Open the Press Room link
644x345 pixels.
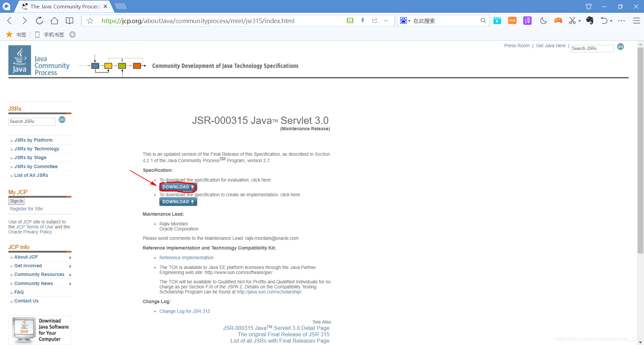pos(517,46)
